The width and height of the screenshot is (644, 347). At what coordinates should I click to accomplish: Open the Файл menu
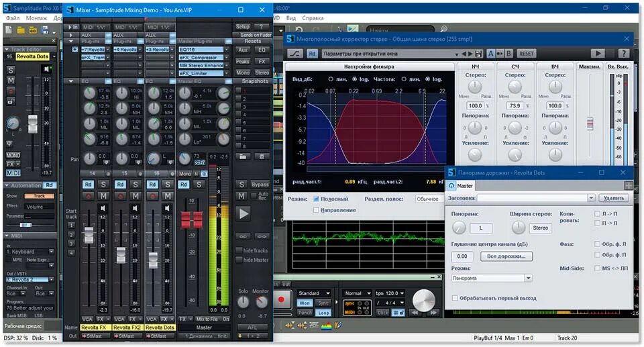point(13,18)
